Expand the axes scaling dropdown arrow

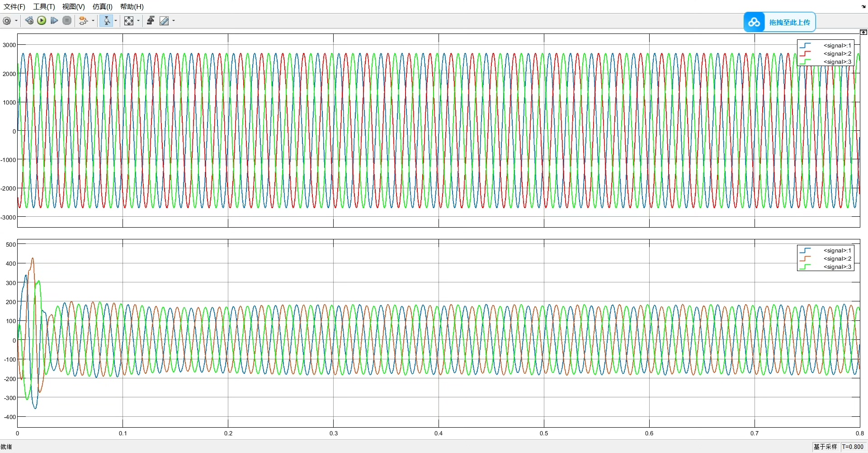[138, 21]
